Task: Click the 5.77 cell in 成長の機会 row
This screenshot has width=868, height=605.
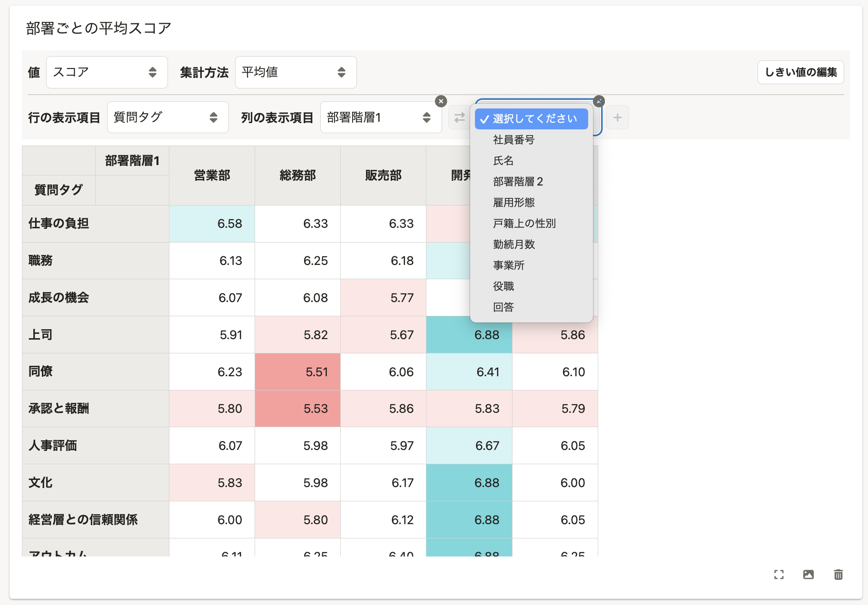Action: coord(384,298)
